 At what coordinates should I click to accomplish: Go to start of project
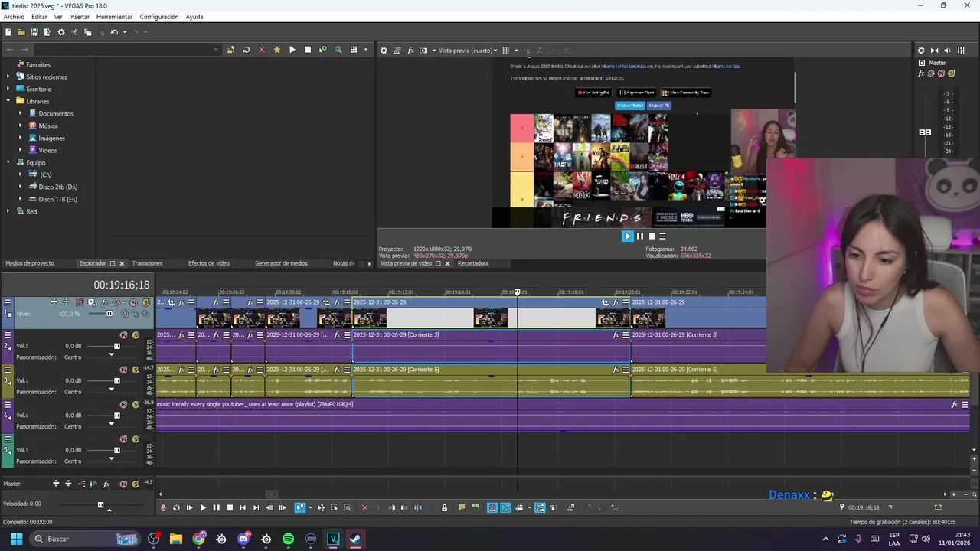[x=243, y=507]
